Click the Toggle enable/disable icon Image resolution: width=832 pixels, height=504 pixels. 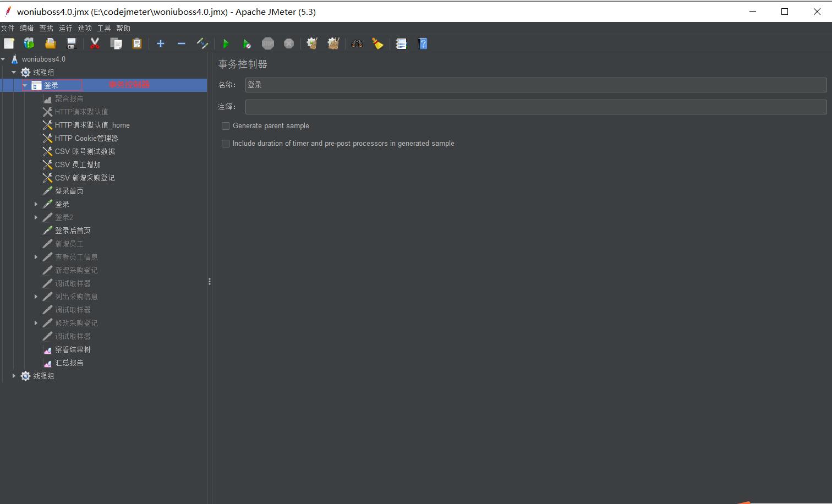point(202,43)
